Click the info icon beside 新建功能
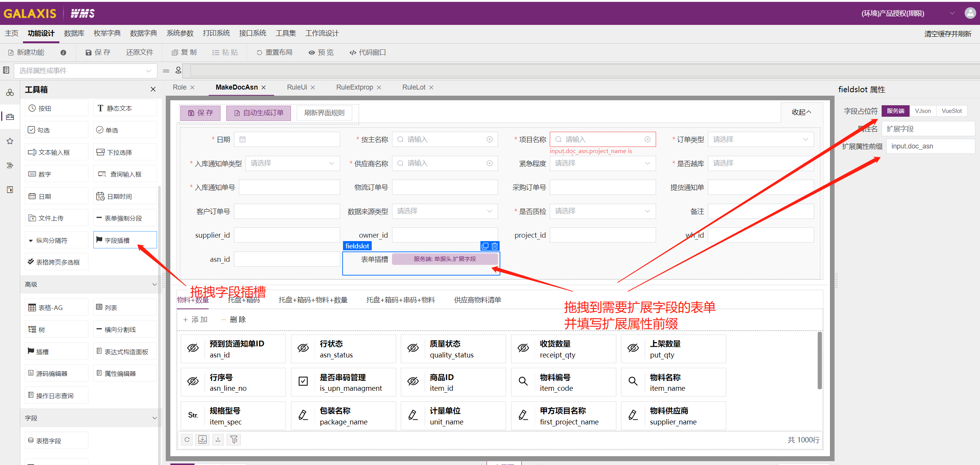 pos(63,53)
